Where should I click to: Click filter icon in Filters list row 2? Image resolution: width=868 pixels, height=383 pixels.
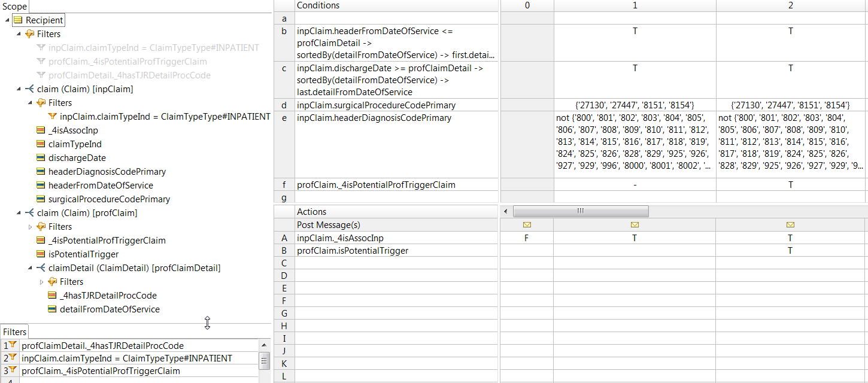[x=13, y=358]
